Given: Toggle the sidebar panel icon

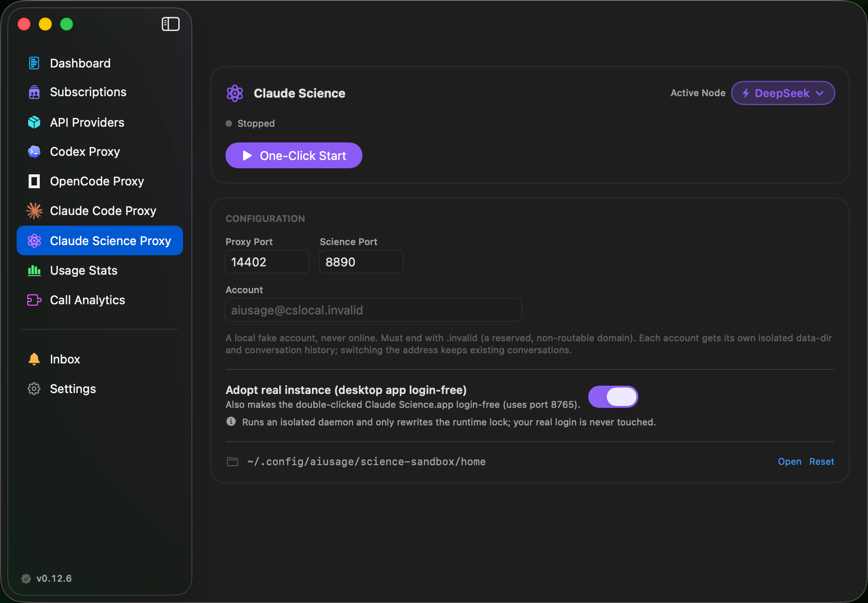Looking at the screenshot, I should pyautogui.click(x=171, y=24).
